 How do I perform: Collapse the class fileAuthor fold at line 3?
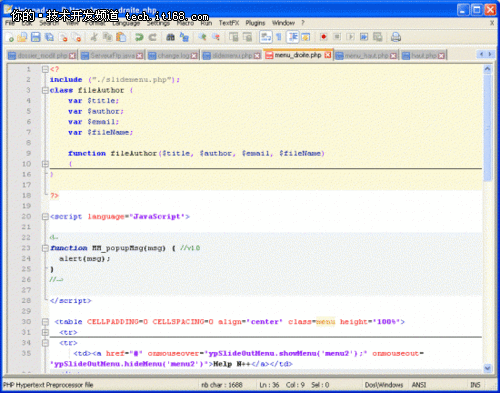45,90
